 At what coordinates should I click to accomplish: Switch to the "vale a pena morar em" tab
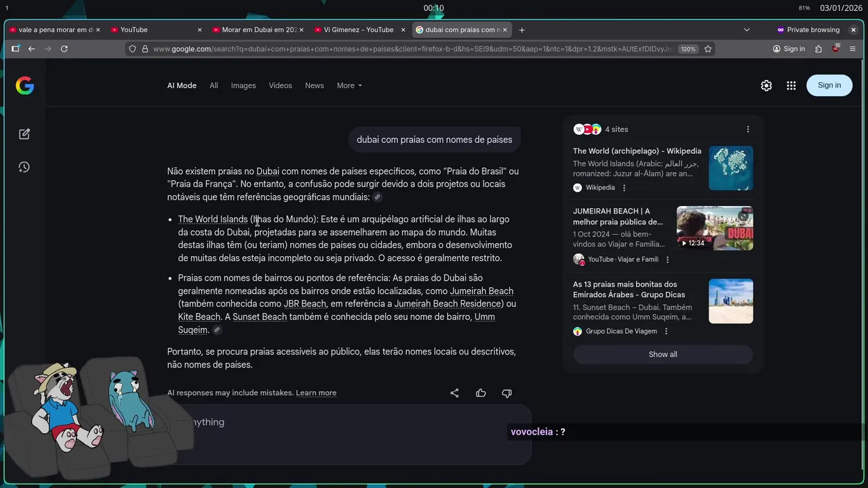click(x=55, y=30)
